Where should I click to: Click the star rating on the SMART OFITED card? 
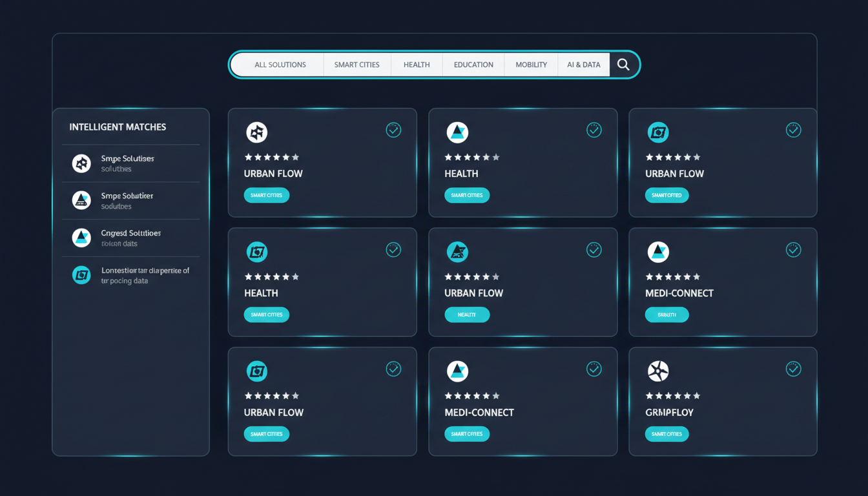[x=673, y=157]
